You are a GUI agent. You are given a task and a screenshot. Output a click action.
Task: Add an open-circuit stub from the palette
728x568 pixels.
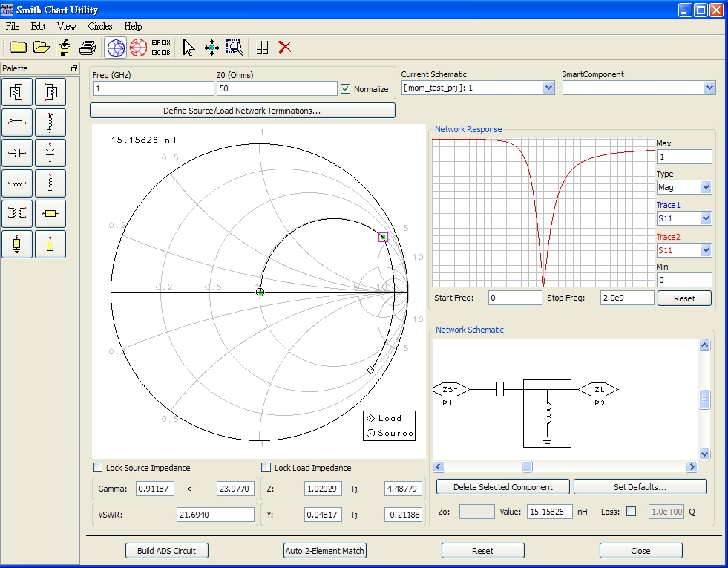pos(50,244)
